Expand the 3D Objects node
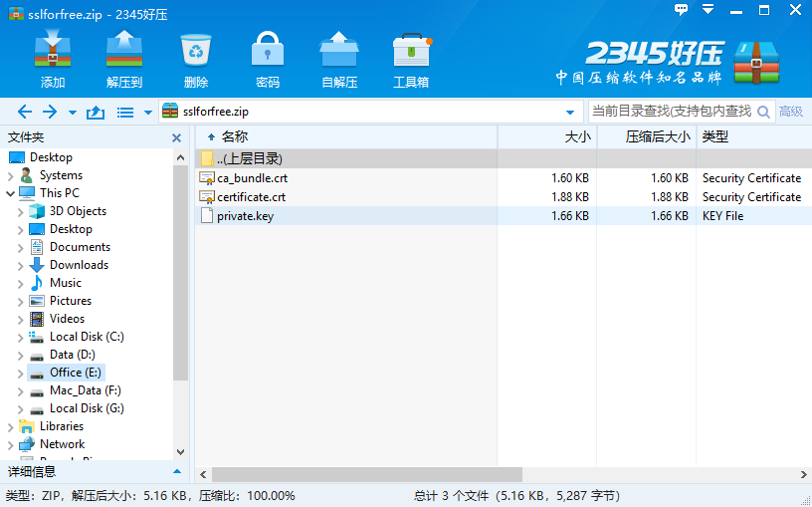Screen dimensions: 812x507 [20, 211]
